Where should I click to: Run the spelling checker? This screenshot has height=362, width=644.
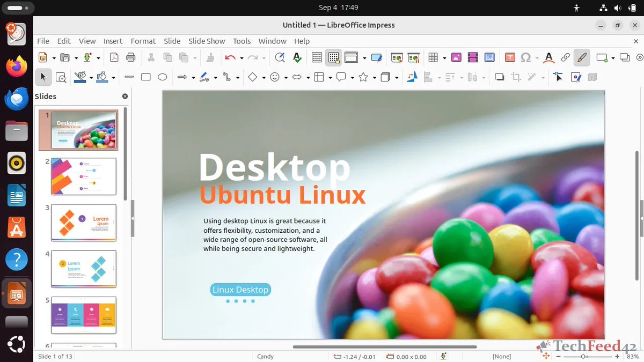(297, 57)
